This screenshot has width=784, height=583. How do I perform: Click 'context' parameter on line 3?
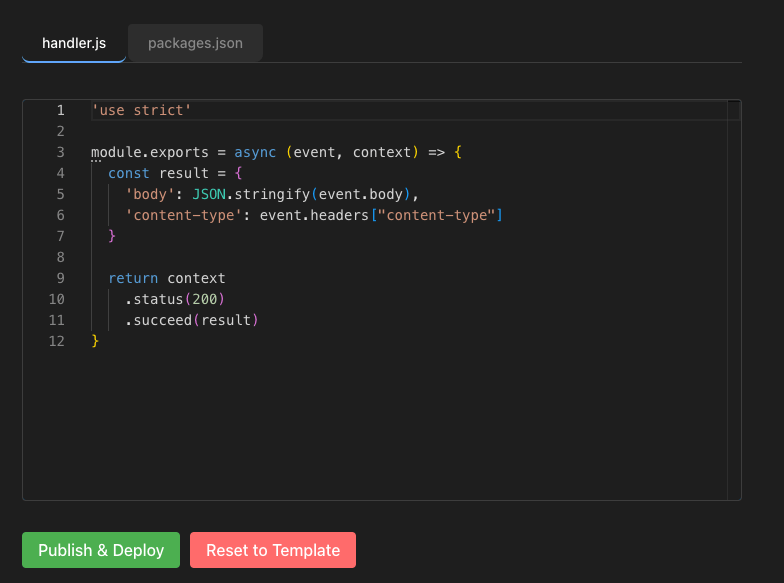[382, 152]
